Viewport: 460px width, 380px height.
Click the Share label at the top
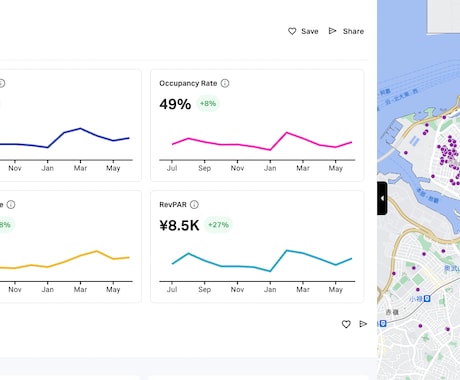point(353,31)
